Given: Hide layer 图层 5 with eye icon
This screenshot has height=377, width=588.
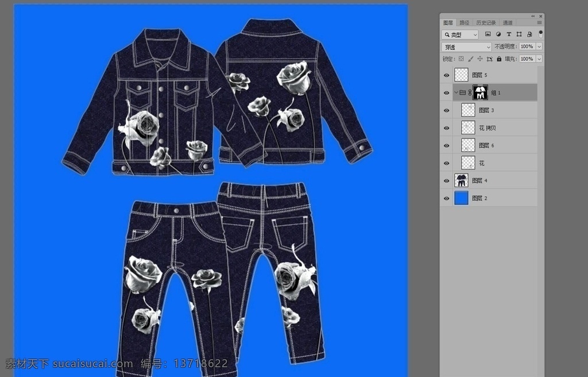Looking at the screenshot, I should 446,75.
